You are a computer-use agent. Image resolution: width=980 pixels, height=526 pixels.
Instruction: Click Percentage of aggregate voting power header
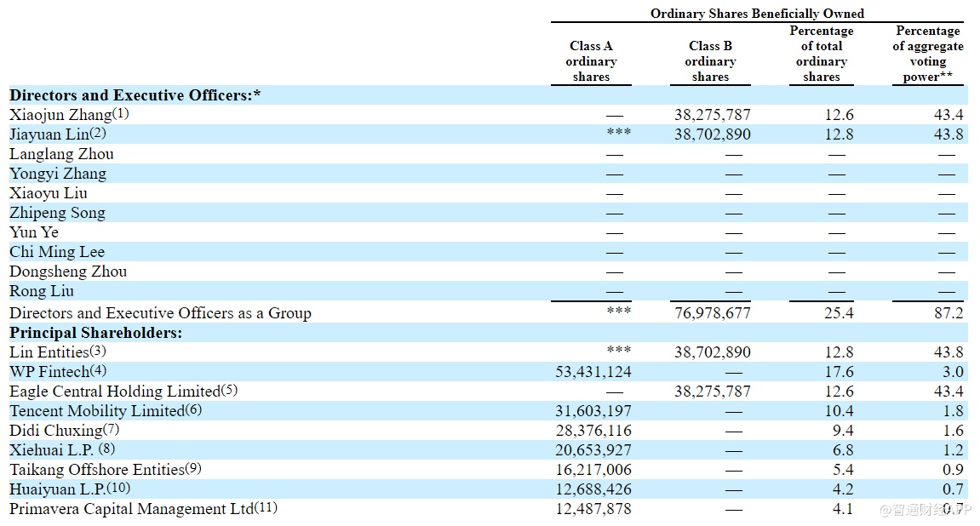click(x=927, y=54)
